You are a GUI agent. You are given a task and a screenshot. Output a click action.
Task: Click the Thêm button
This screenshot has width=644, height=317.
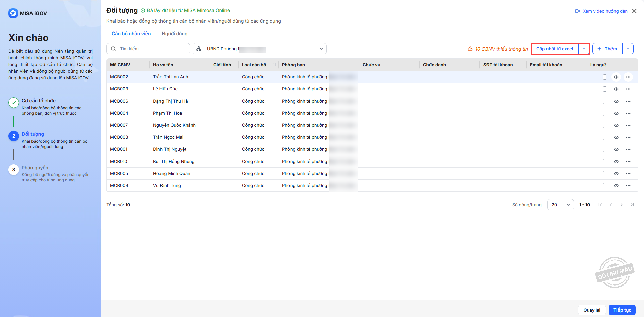(607, 49)
